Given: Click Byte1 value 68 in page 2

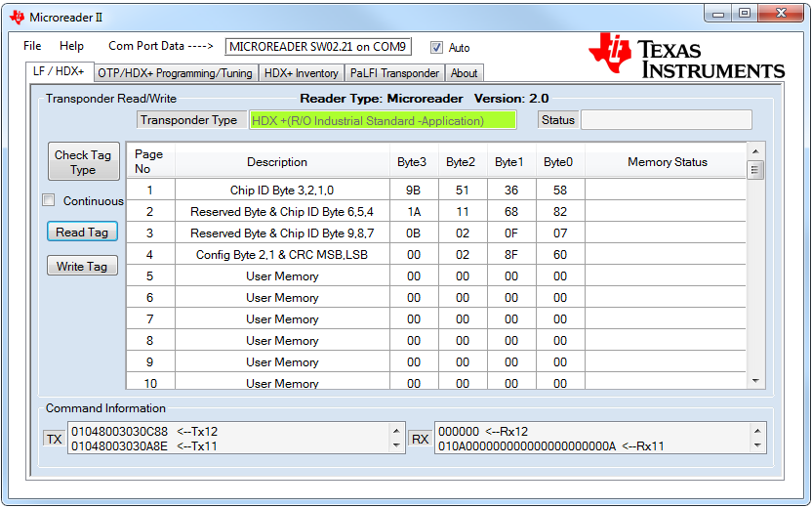Looking at the screenshot, I should (511, 211).
